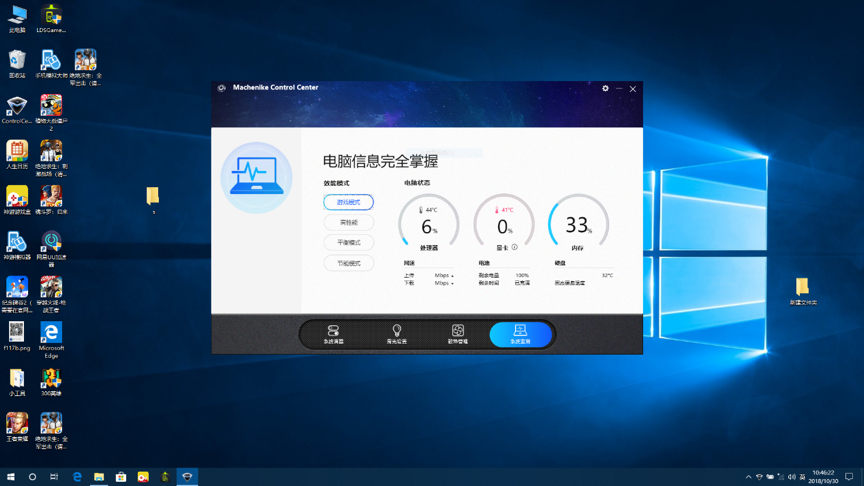
Task: Click the info icon beside 显卡
Action: [515, 247]
